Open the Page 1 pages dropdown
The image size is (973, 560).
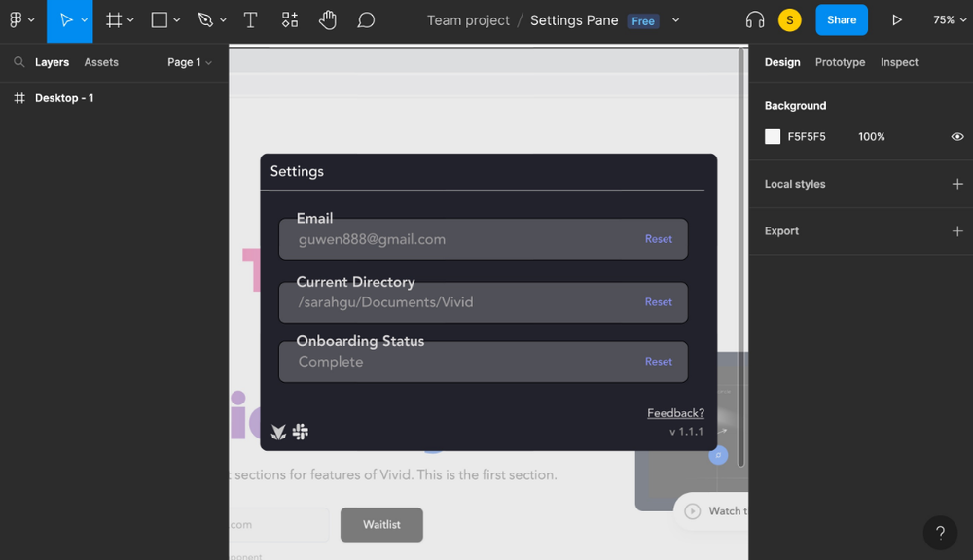(x=189, y=62)
